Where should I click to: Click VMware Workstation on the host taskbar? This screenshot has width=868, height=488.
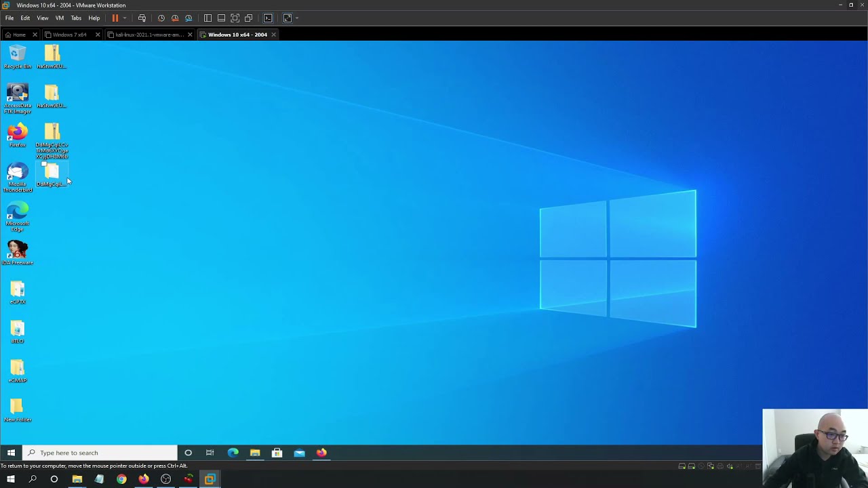pos(210,479)
